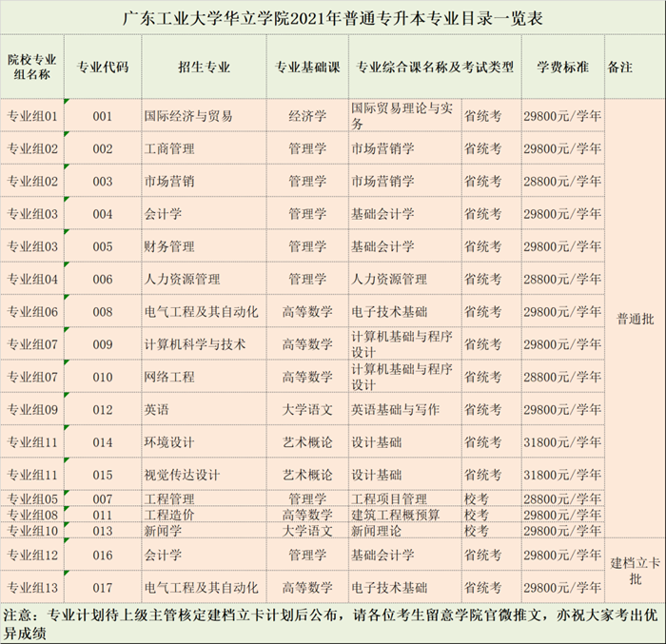Select the cell 专业组13
The width and height of the screenshot is (666, 644).
point(32,587)
